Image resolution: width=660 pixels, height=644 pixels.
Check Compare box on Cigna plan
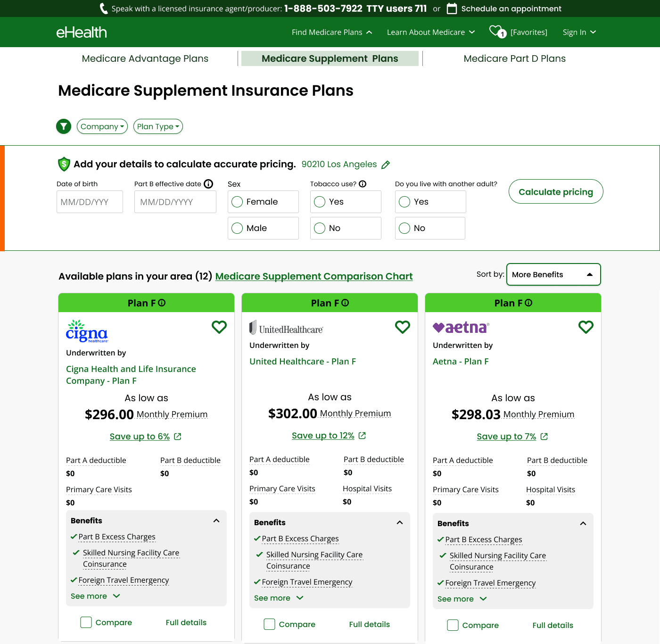coord(86,622)
